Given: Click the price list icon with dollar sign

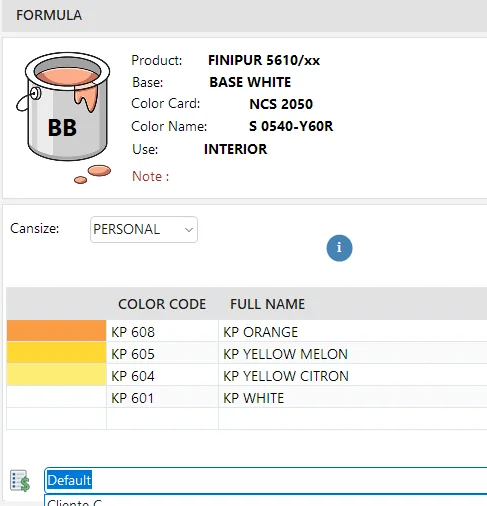Looking at the screenshot, I should (x=20, y=480).
